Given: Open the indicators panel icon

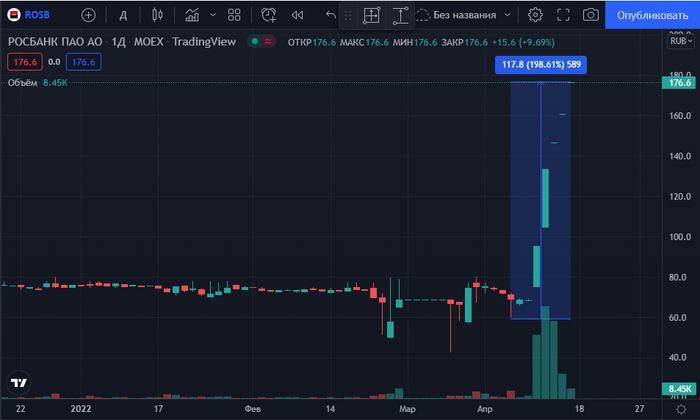Looking at the screenshot, I should click(x=197, y=15).
